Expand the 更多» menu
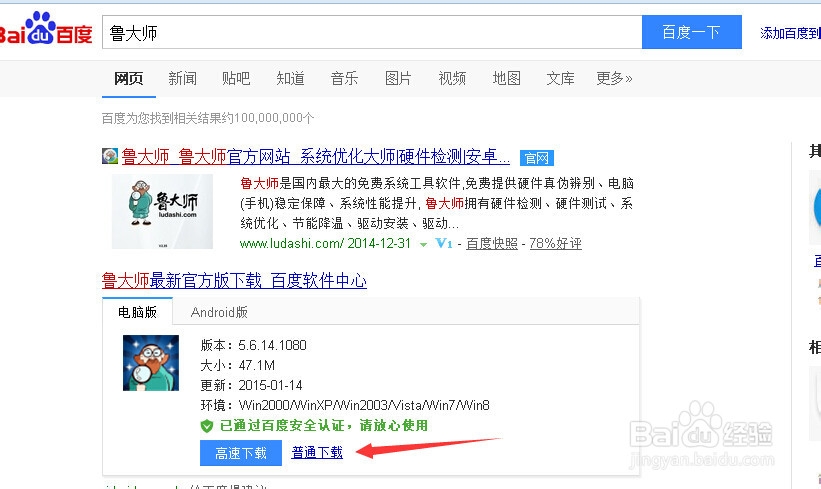This screenshot has width=821, height=489. click(614, 79)
